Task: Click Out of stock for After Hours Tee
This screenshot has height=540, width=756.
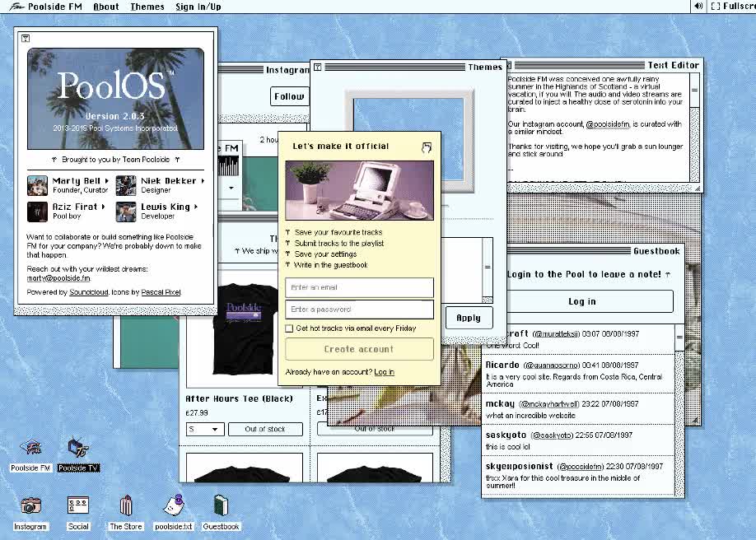Action: (x=265, y=429)
